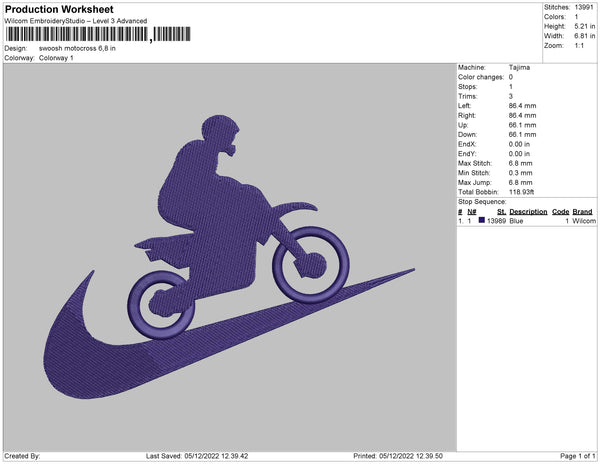The width and height of the screenshot is (600, 464).
Task: Click the Total Bobbin value "118.93ft"
Action: click(x=522, y=192)
